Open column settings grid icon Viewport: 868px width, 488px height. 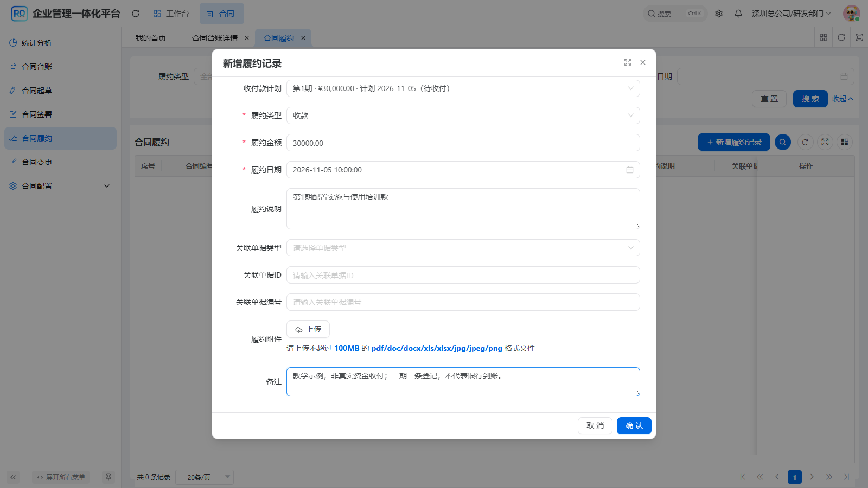(x=845, y=142)
